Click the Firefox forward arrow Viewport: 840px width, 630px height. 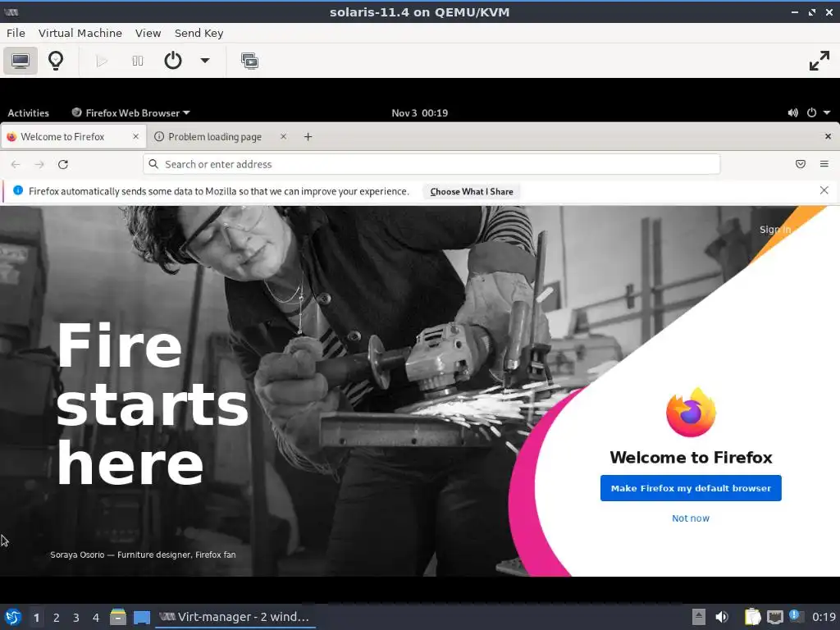click(x=39, y=164)
